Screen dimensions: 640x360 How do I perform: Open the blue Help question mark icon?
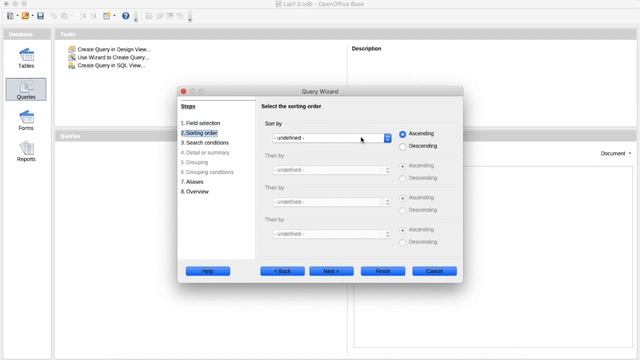[x=126, y=16]
